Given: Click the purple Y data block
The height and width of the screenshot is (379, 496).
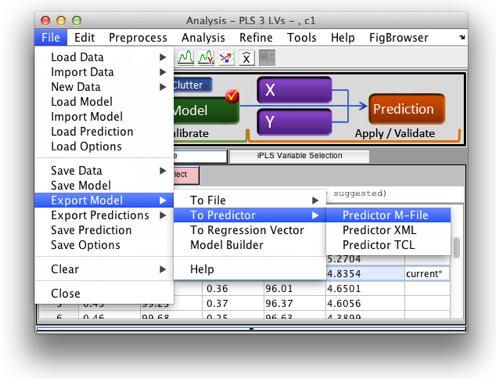Looking at the screenshot, I should coord(295,121).
